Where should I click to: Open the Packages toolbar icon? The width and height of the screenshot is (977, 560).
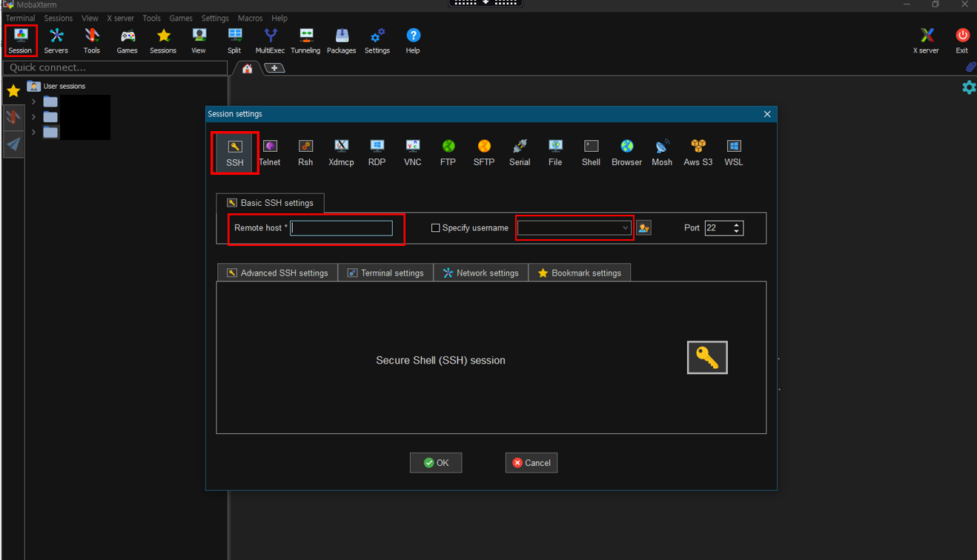[x=341, y=41]
